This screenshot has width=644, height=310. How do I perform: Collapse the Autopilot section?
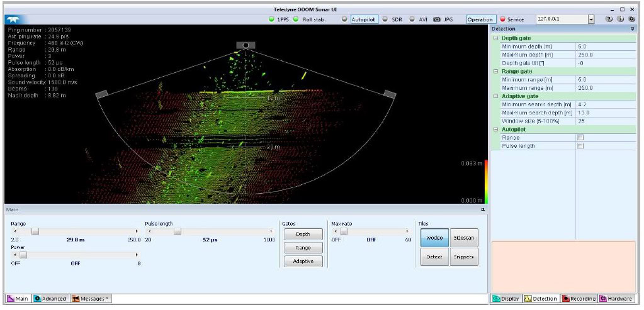(x=495, y=129)
